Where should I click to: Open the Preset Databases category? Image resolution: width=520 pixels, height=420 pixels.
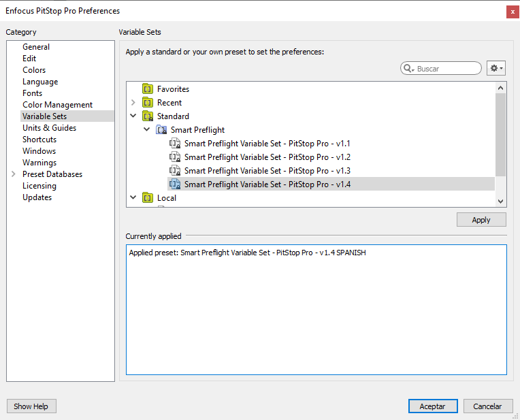tap(52, 174)
